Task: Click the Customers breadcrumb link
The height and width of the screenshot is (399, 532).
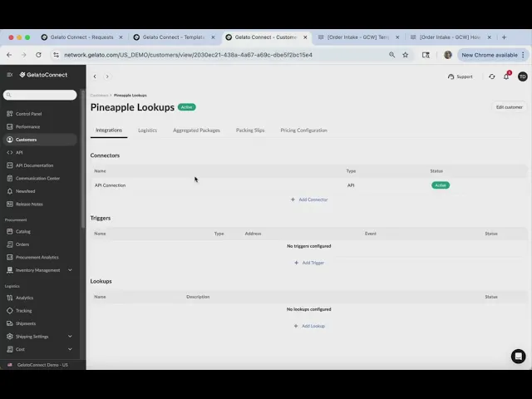Action: [99, 96]
